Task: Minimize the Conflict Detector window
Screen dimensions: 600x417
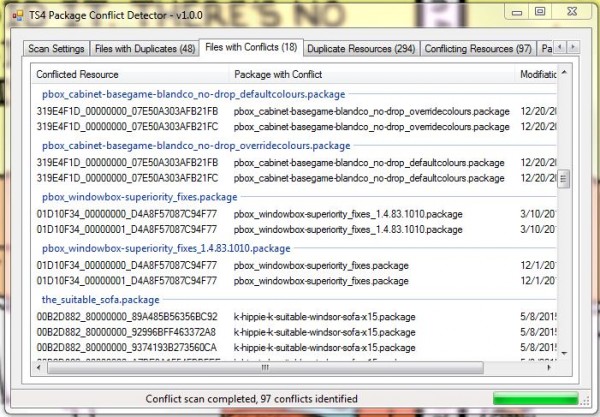Action: [515, 11]
